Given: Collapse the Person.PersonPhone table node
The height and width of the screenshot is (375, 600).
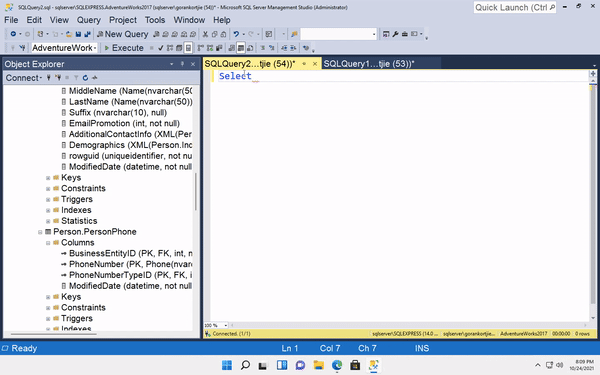Looking at the screenshot, I should point(40,232).
